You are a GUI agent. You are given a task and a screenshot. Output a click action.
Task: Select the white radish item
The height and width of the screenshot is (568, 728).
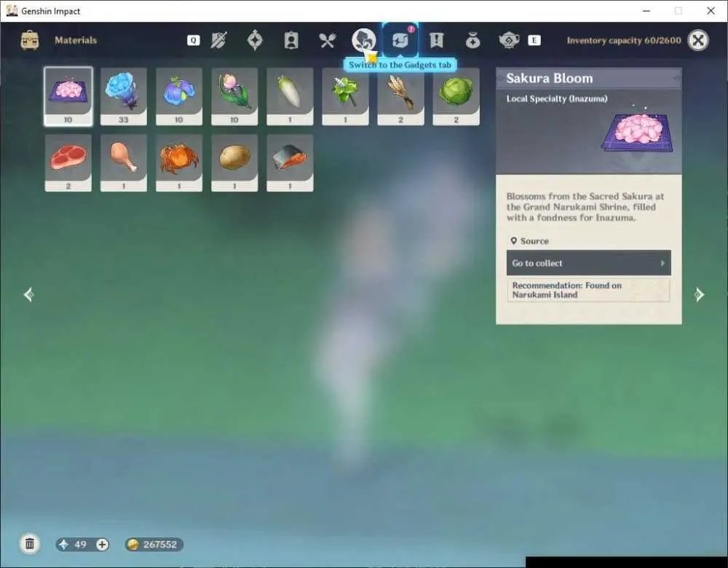pos(290,97)
